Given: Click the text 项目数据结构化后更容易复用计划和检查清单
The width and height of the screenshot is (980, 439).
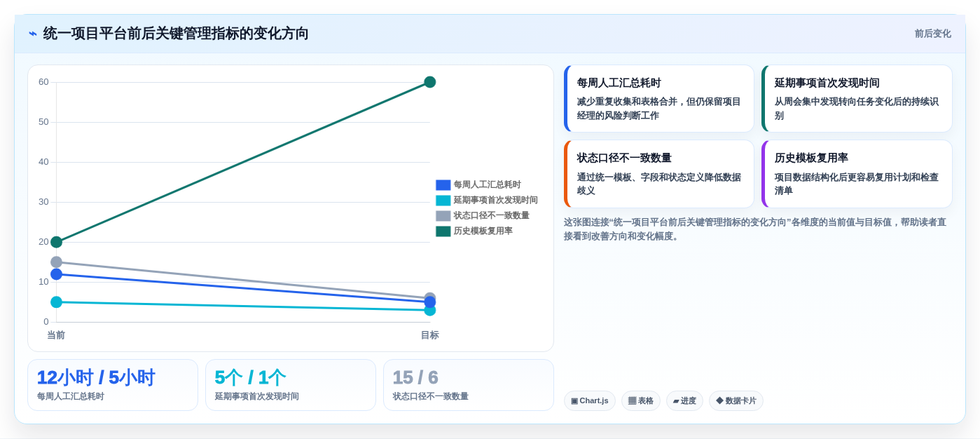Looking at the screenshot, I should click(857, 184).
